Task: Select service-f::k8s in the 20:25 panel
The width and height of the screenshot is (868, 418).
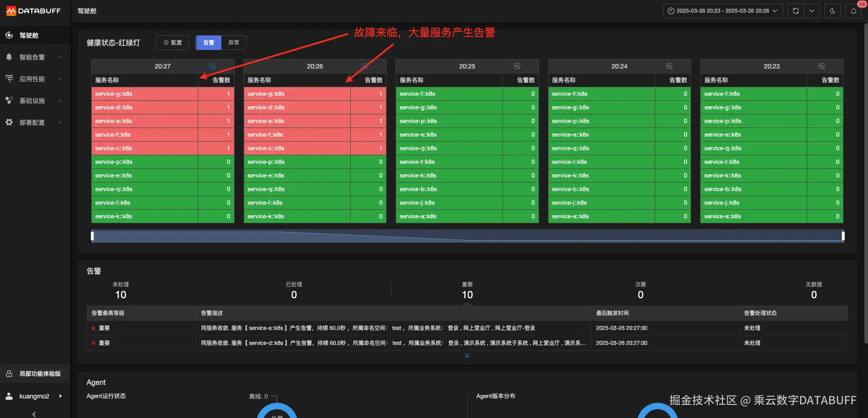Action: pos(467,94)
